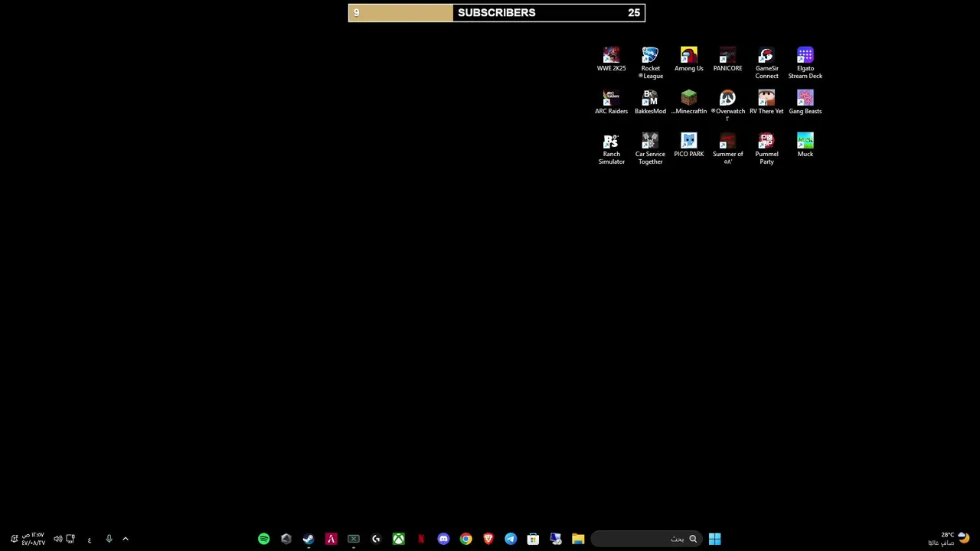Select the Pummel Party desktop shortcut
This screenshot has height=551, width=980.
coord(766,148)
